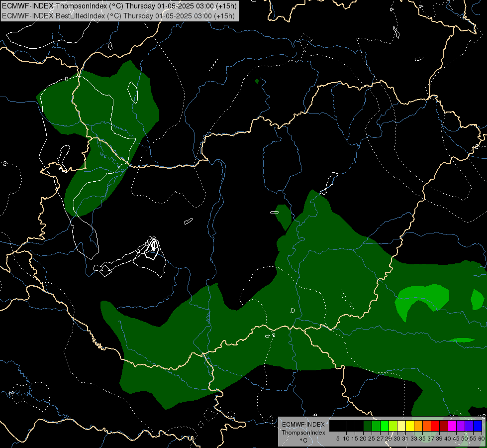Select the magenta 40-45 legend swatch
487x448 pixels.
pyautogui.click(x=452, y=426)
